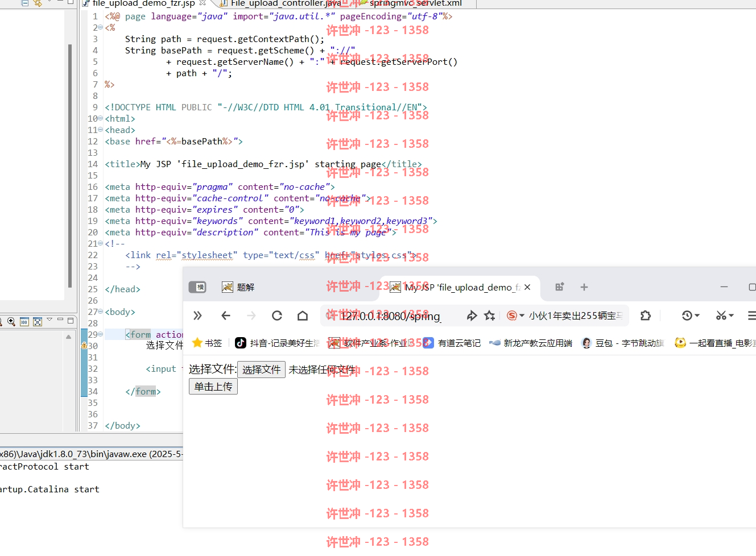Click collapse all icon in top left panel
This screenshot has width=756, height=556.
[x=24, y=2]
